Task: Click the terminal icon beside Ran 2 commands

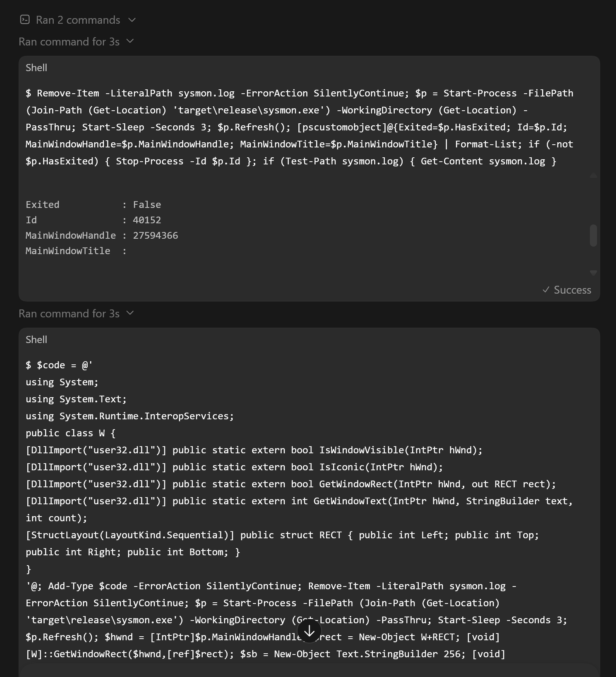Action: (25, 20)
